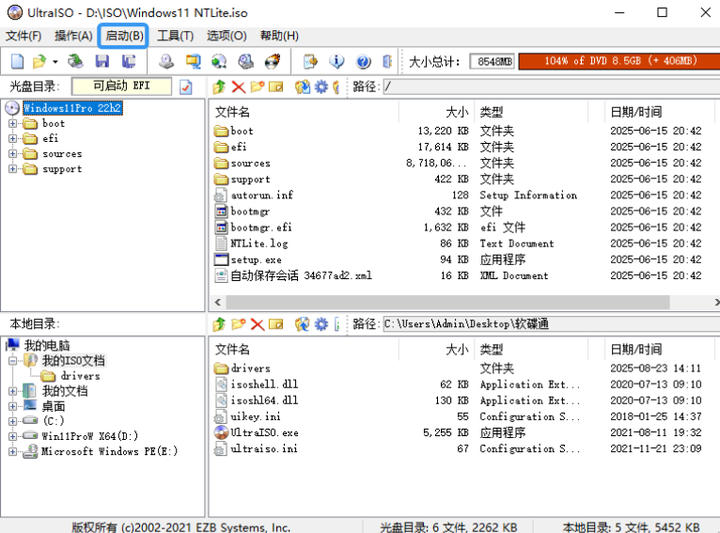Open the dropdown arrow beside Open icon
The width and height of the screenshot is (720, 533).
(55, 62)
